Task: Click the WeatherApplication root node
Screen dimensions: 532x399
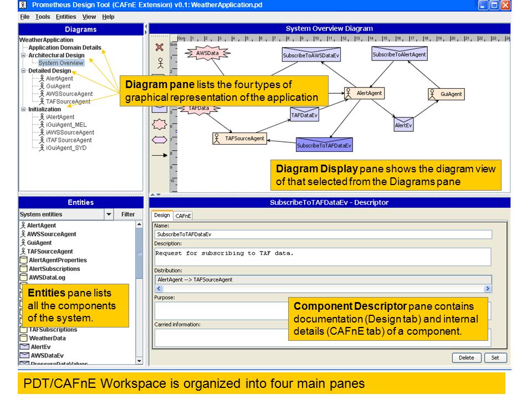Action: 46,40
